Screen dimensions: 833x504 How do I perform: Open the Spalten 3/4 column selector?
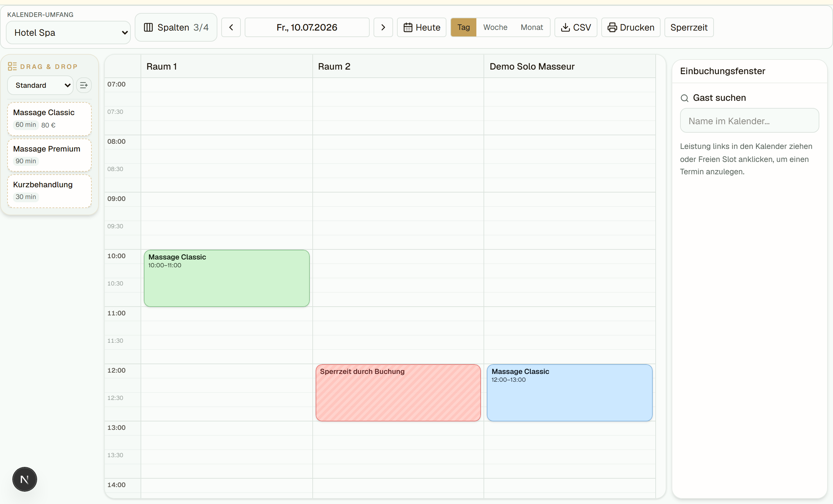[x=176, y=27]
